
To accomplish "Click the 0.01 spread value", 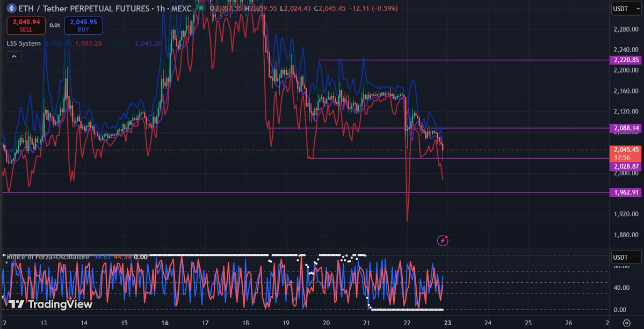I will point(55,25).
